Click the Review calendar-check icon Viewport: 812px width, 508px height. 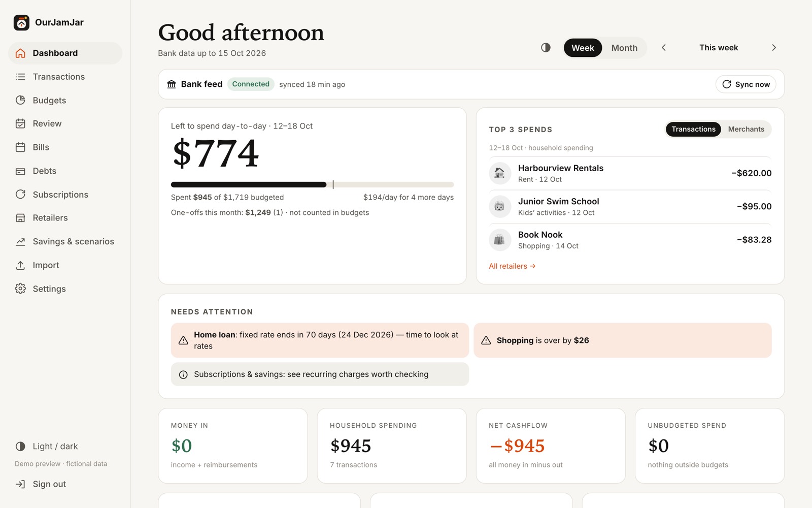(20, 123)
